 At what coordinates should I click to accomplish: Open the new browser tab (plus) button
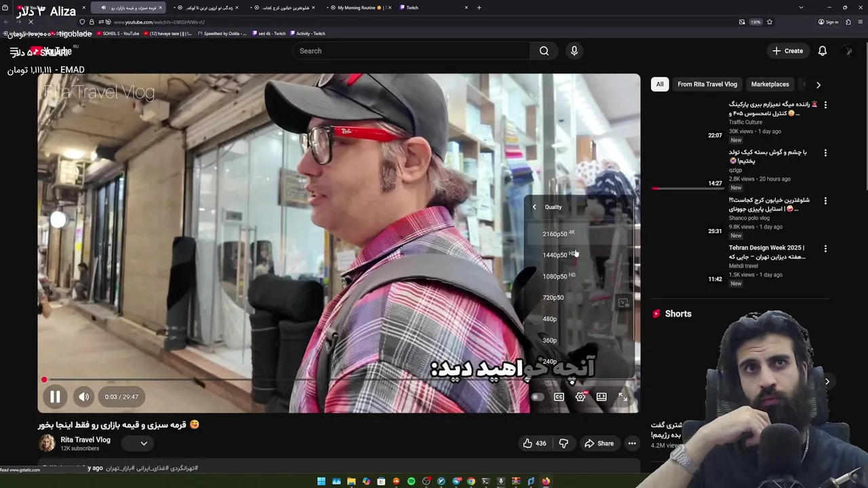479,7
